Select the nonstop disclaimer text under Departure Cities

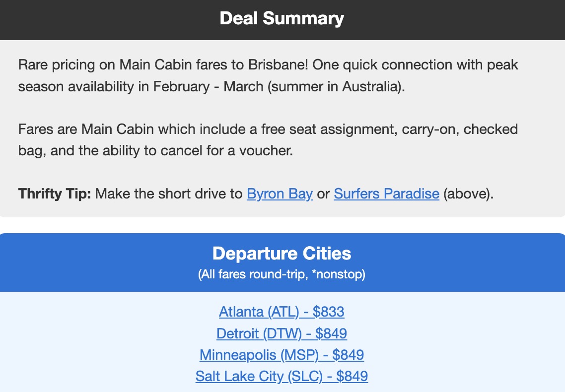click(282, 273)
